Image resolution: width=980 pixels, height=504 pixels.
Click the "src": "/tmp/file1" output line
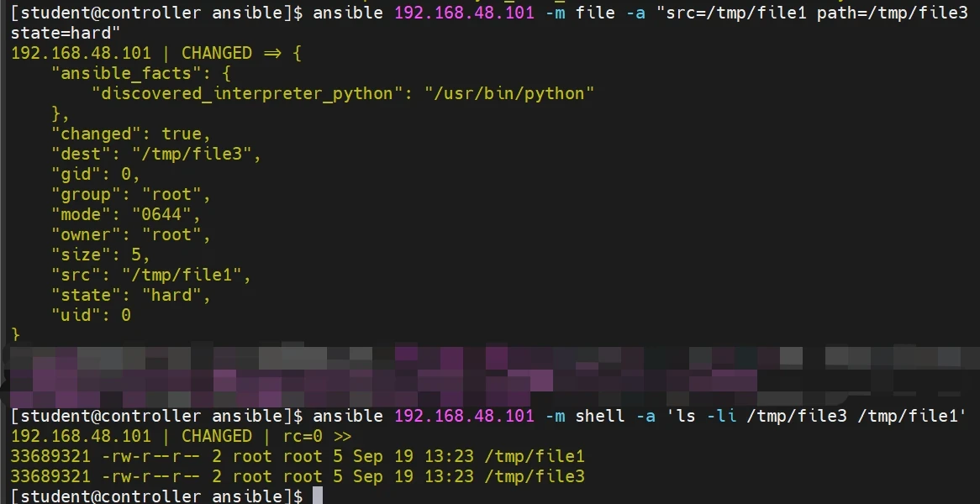click(x=151, y=275)
